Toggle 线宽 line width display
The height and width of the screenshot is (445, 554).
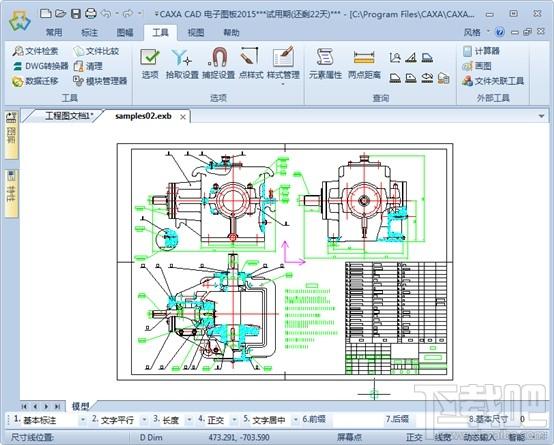click(x=442, y=437)
